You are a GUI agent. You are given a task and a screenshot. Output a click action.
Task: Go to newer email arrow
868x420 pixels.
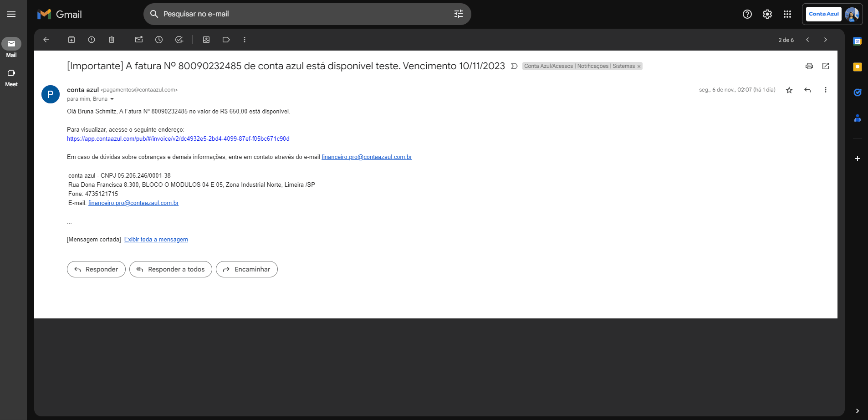(807, 40)
